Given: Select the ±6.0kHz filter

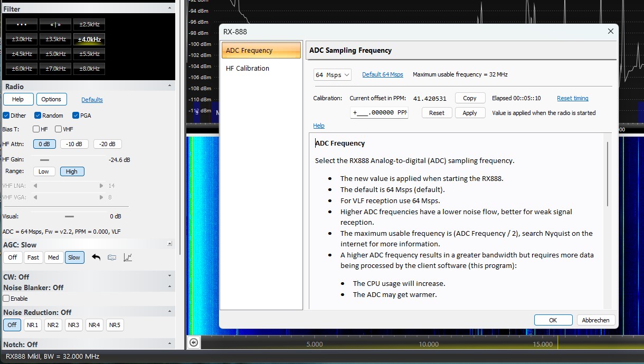Looking at the screenshot, I should tap(22, 69).
